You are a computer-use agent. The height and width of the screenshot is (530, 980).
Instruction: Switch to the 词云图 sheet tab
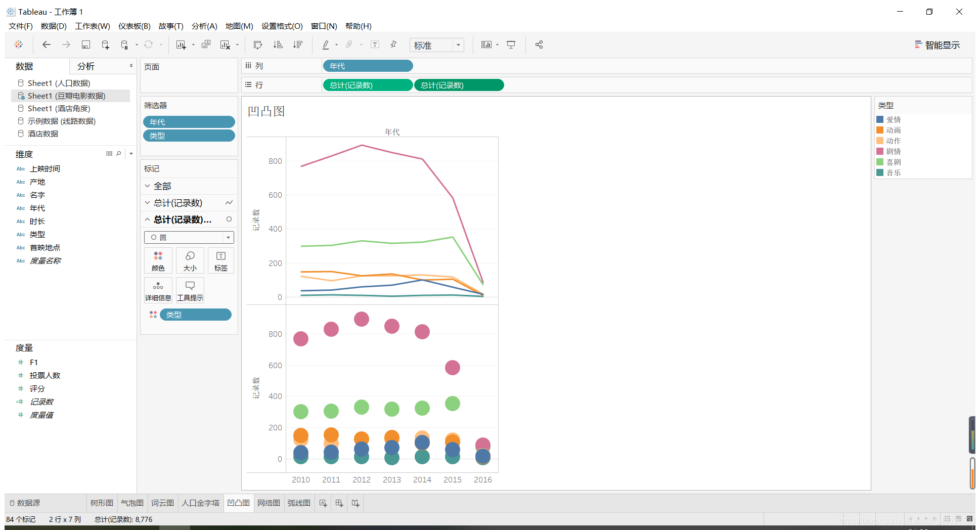coord(162,503)
